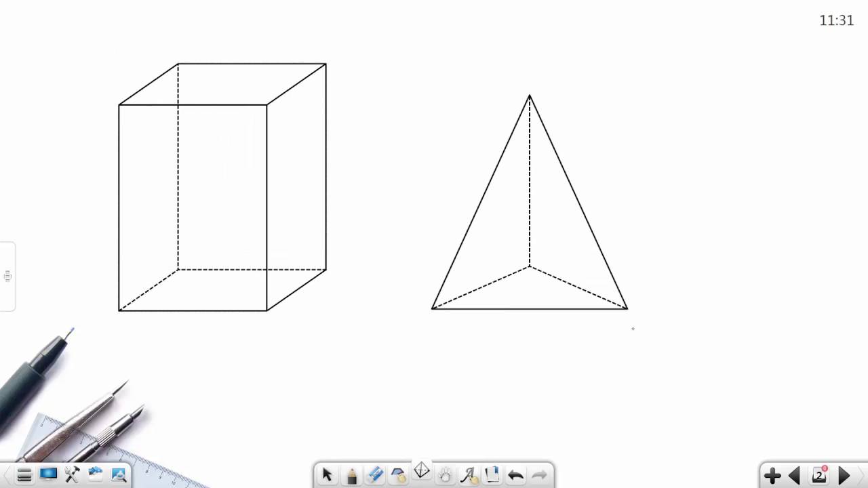Select the pencil drawing tool
The image size is (868, 488).
(351, 476)
